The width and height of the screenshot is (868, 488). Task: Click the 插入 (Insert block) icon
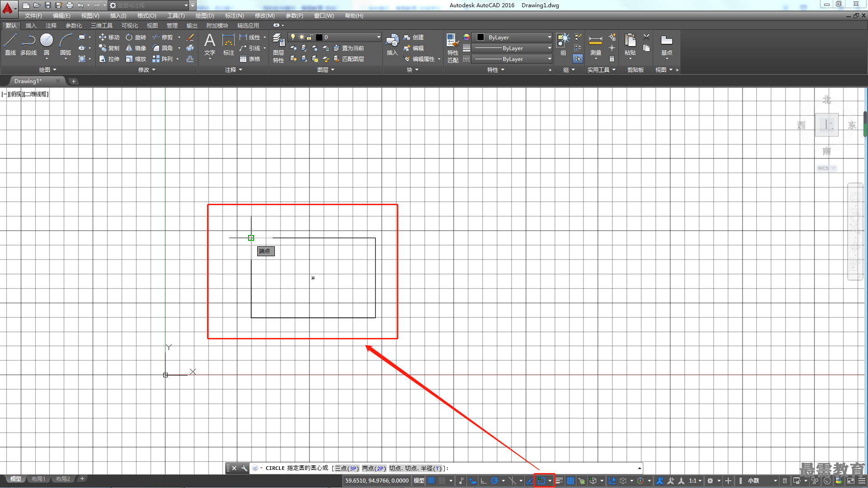click(392, 45)
